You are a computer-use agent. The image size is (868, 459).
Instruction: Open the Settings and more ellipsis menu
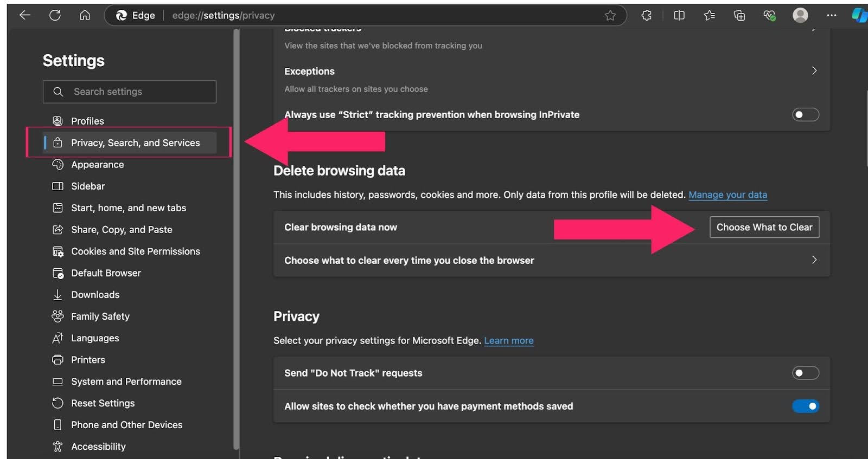point(831,15)
